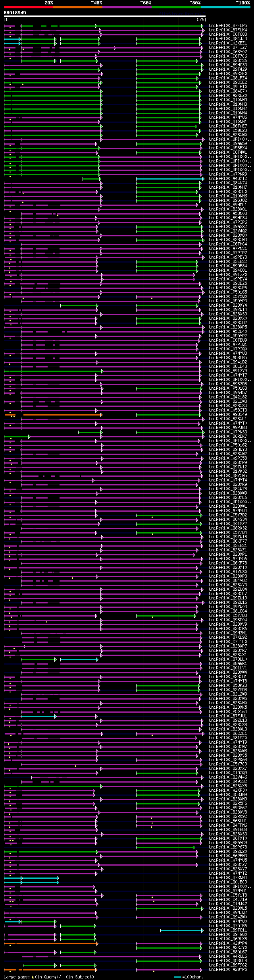Select the UniRef100_B2BXY4 label
The width and height of the screenshot is (254, 980).
228,305
